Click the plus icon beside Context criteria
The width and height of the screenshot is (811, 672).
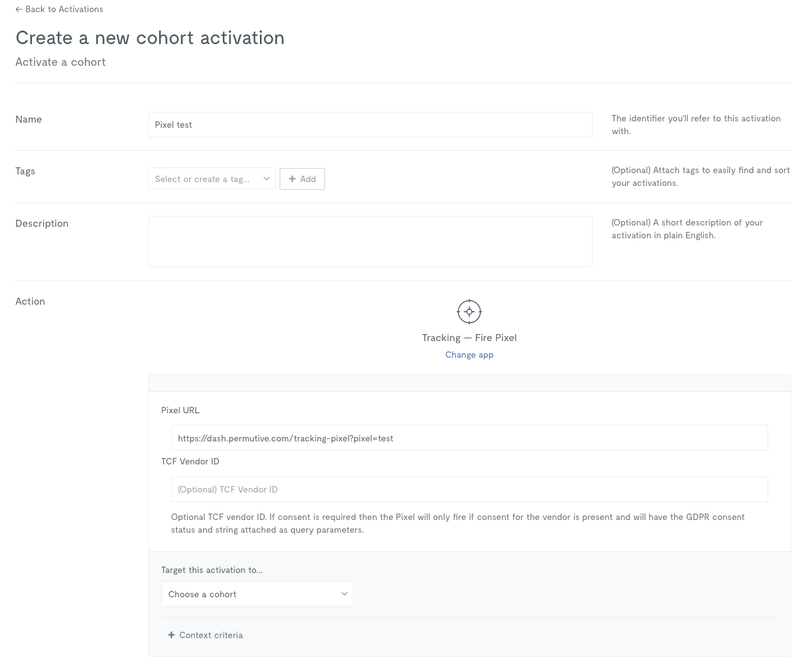pos(171,635)
